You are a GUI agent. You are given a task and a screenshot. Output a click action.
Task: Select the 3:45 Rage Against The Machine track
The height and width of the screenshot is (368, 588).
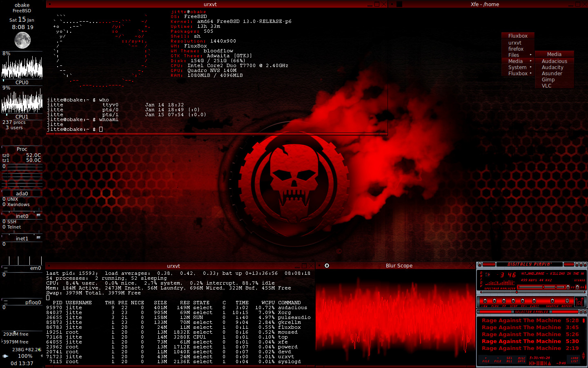[x=530, y=328]
